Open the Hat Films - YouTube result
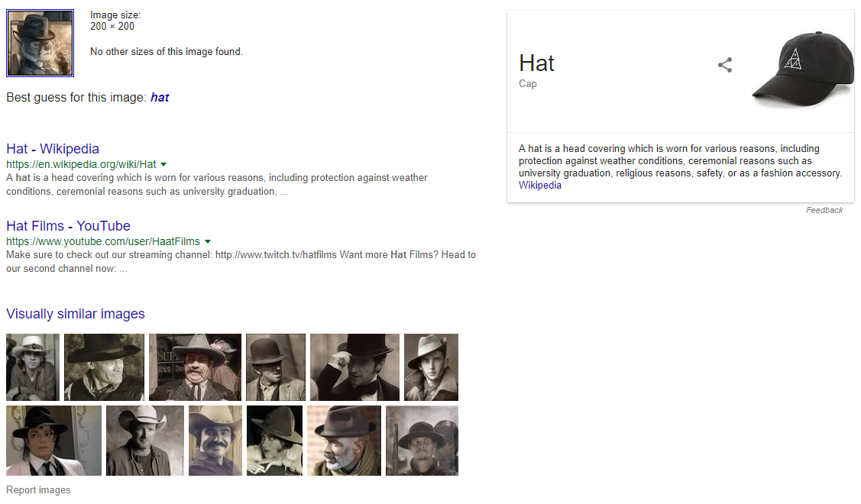The width and height of the screenshot is (861, 504). coord(68,226)
